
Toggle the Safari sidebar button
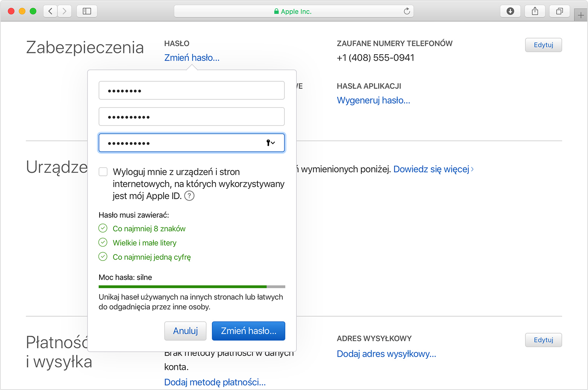click(x=87, y=11)
